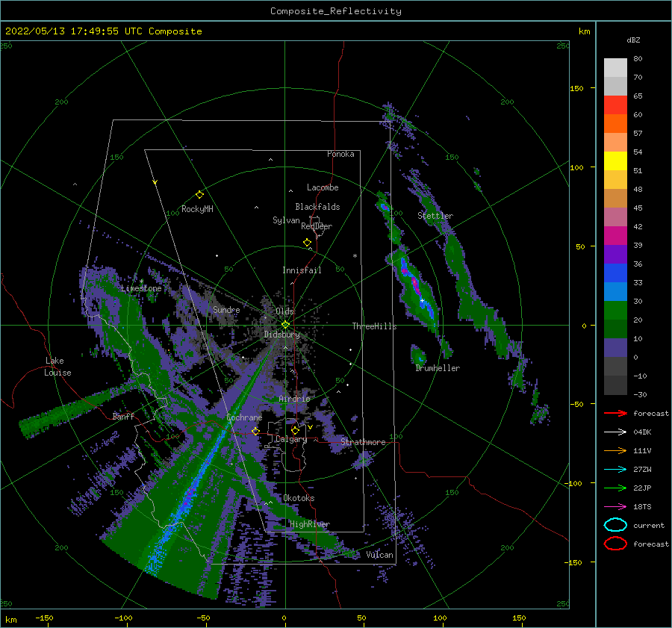Click the RockyMH map label
Screen dimensions: 672x628
pyautogui.click(x=197, y=209)
